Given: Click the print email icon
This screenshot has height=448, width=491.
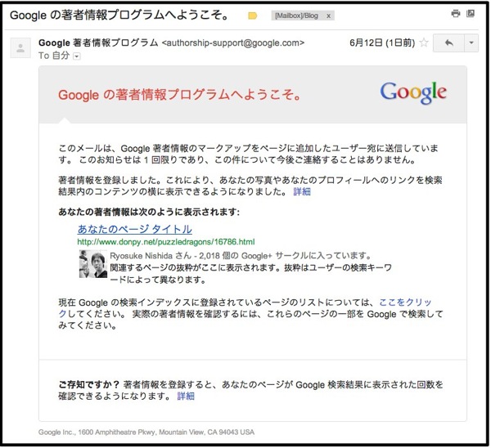Looking at the screenshot, I should coord(456,13).
